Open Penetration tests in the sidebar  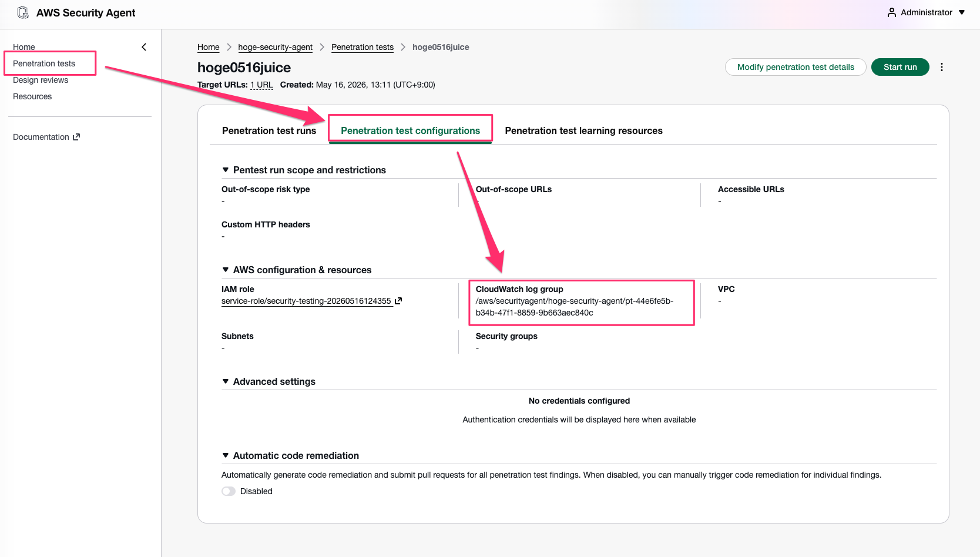coord(44,63)
